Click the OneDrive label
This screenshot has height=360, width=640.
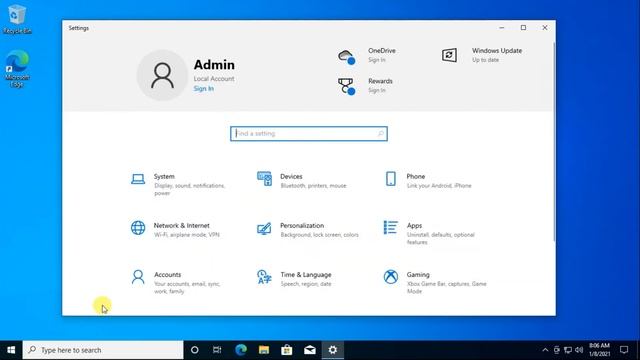382,51
